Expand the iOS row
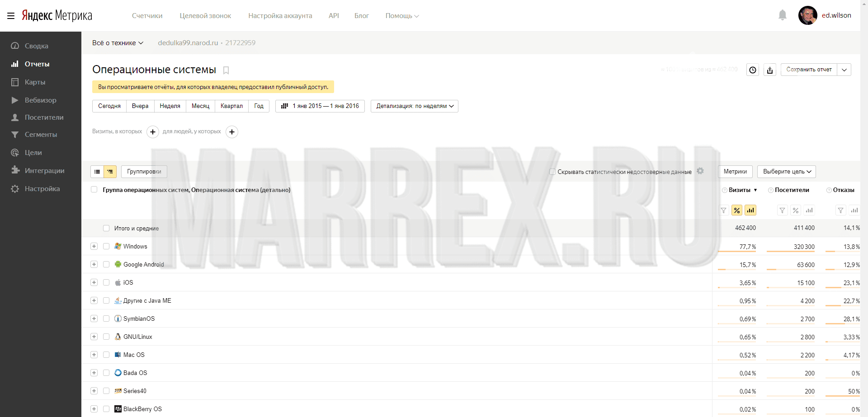This screenshot has width=868, height=417. (x=94, y=282)
